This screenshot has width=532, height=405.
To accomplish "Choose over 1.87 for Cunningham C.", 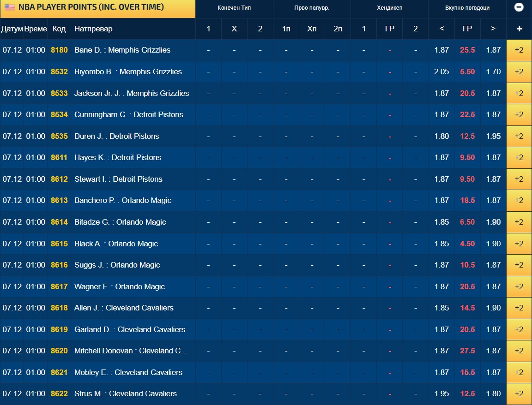I will pos(493,114).
